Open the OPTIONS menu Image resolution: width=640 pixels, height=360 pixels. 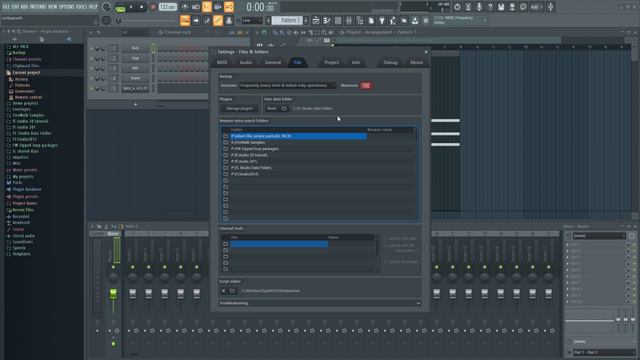click(67, 7)
